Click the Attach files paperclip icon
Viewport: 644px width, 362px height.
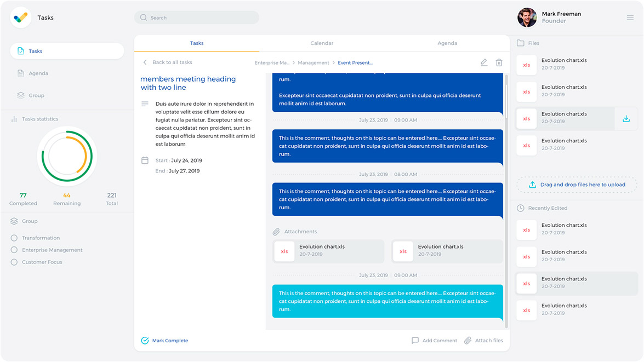click(467, 340)
